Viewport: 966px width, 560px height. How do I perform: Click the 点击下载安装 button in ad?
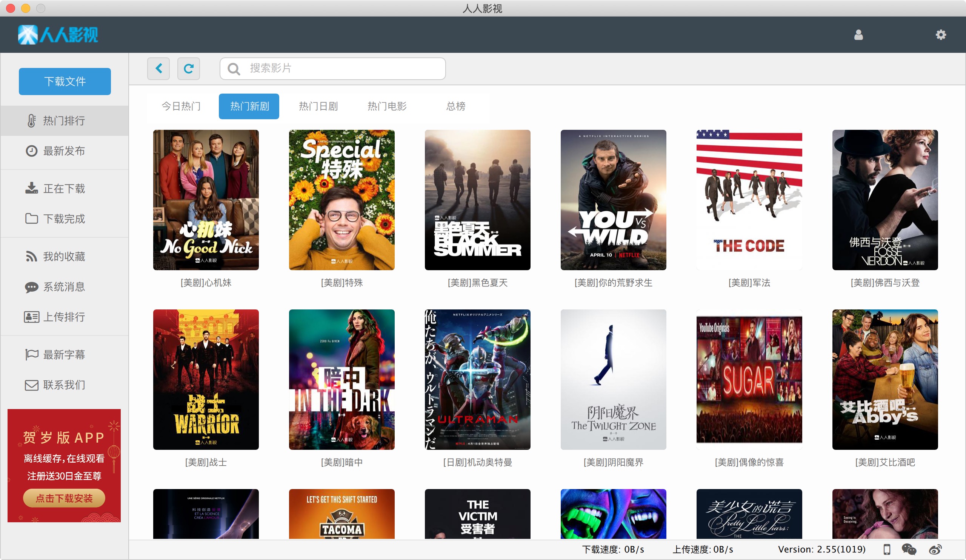point(64,498)
